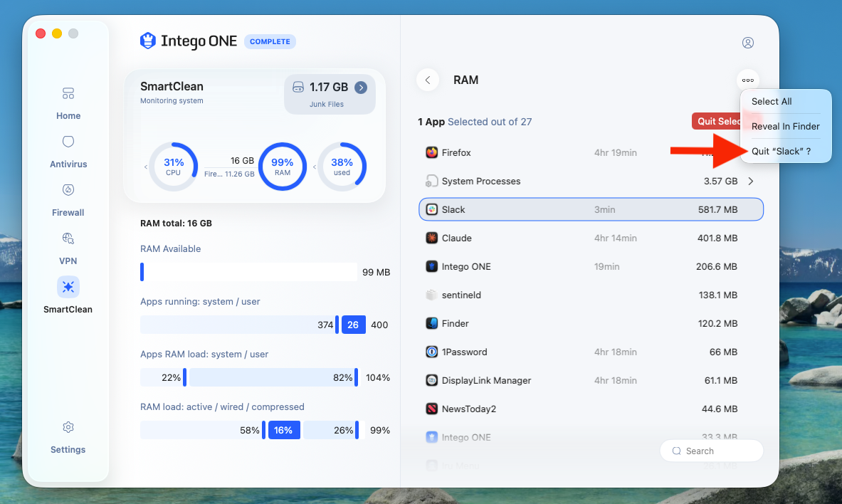The height and width of the screenshot is (504, 842).
Task: Click the 'RAM total: 16 GB' label
Action: click(176, 223)
